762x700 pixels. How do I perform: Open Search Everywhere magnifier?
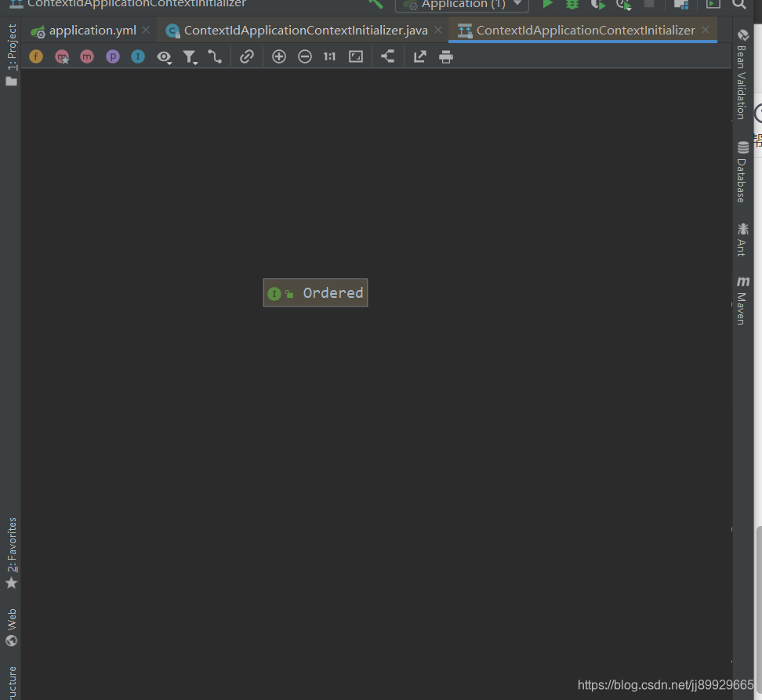pos(738,4)
